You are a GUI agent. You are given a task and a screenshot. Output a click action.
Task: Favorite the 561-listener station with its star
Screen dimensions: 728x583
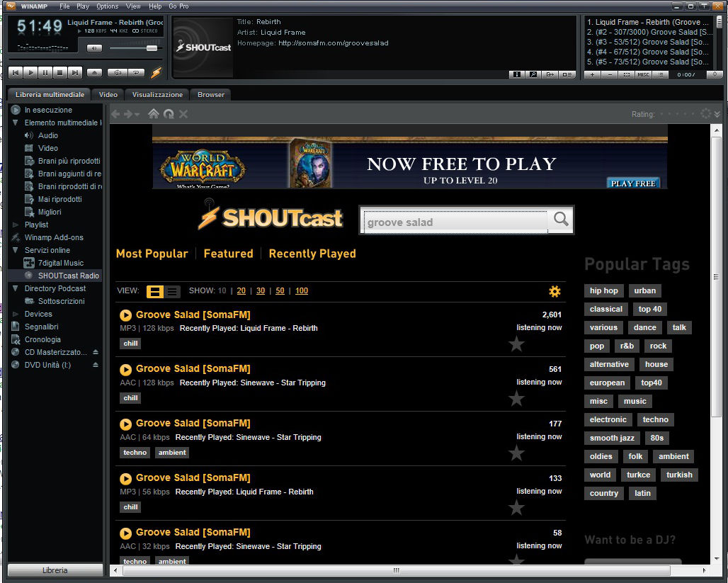click(x=516, y=399)
